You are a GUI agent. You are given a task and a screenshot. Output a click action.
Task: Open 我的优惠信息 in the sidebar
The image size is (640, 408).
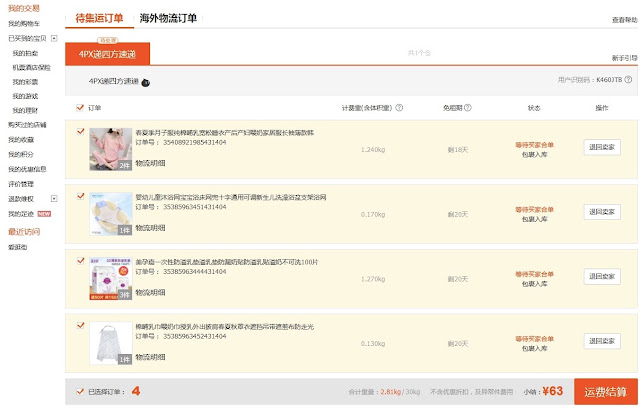(x=27, y=169)
